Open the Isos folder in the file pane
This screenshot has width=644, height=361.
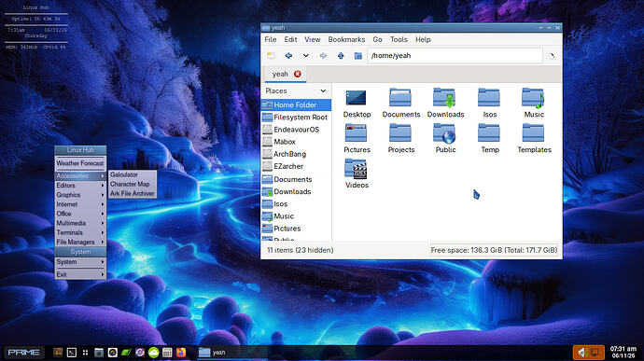pyautogui.click(x=489, y=104)
